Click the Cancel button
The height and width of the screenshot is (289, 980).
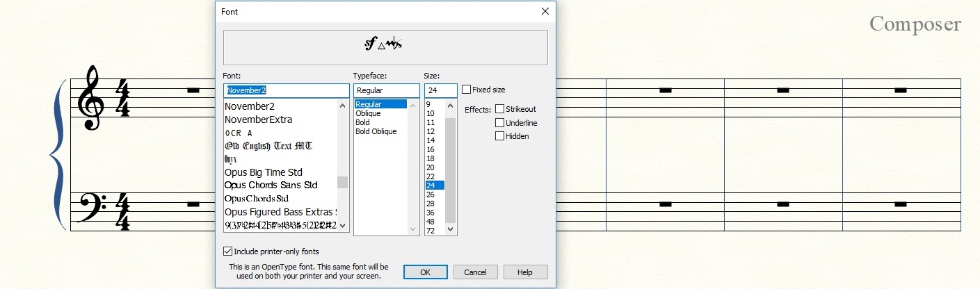click(x=475, y=272)
